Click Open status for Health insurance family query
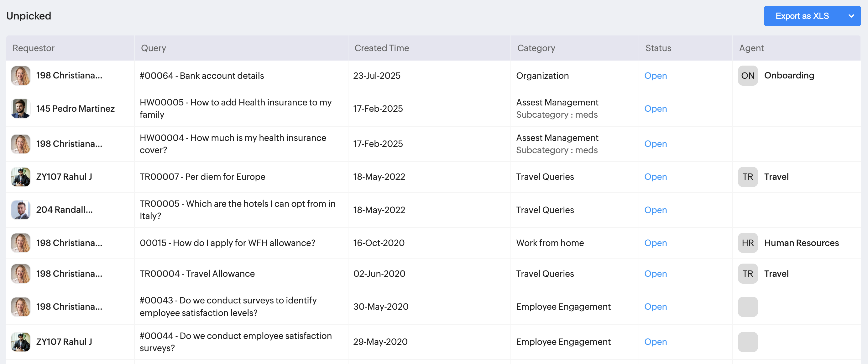This screenshot has height=364, width=868. pyautogui.click(x=655, y=109)
